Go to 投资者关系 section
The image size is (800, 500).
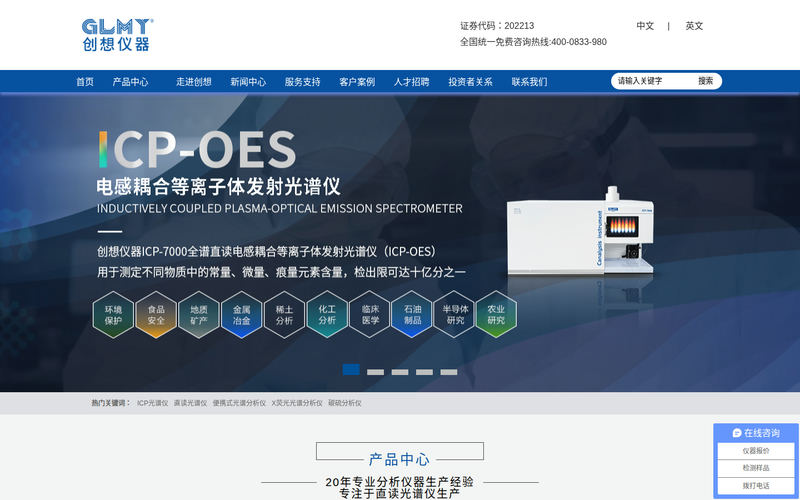point(470,82)
